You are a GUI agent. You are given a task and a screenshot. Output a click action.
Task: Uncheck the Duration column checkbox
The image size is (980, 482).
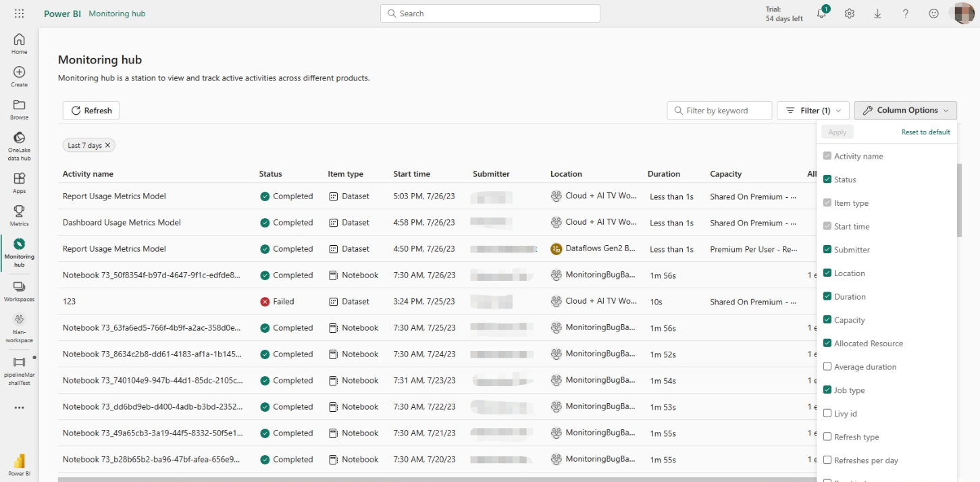point(827,296)
